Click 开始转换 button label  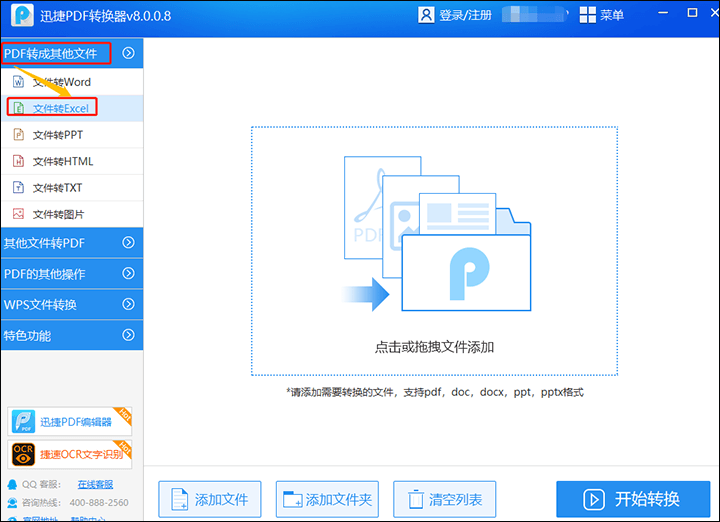(x=647, y=499)
